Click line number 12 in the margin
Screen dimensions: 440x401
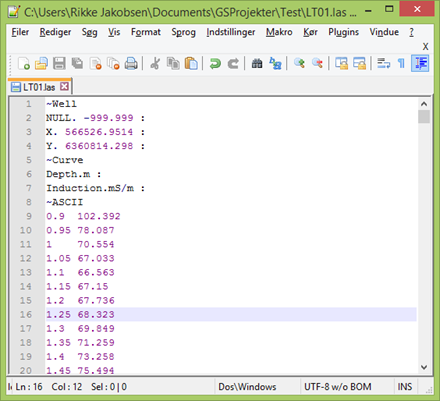pyautogui.click(x=26, y=258)
